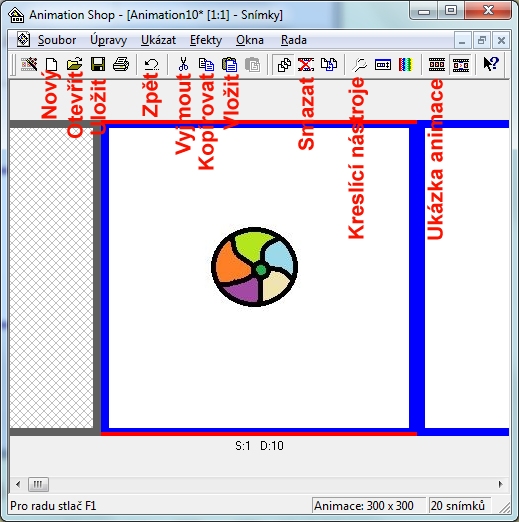The width and height of the screenshot is (519, 522).
Task: Paste with the Vložit clipboard icon
Action: point(229,64)
